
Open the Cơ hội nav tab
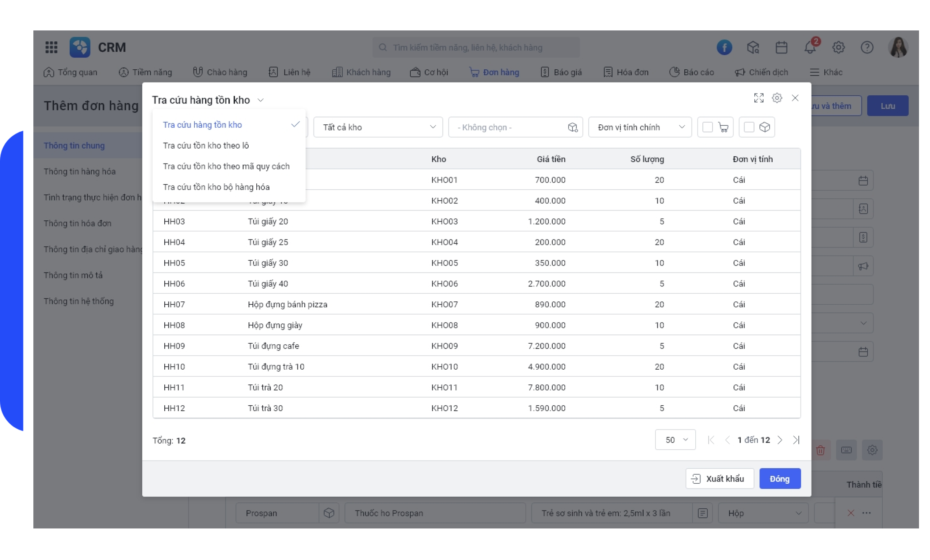[429, 72]
